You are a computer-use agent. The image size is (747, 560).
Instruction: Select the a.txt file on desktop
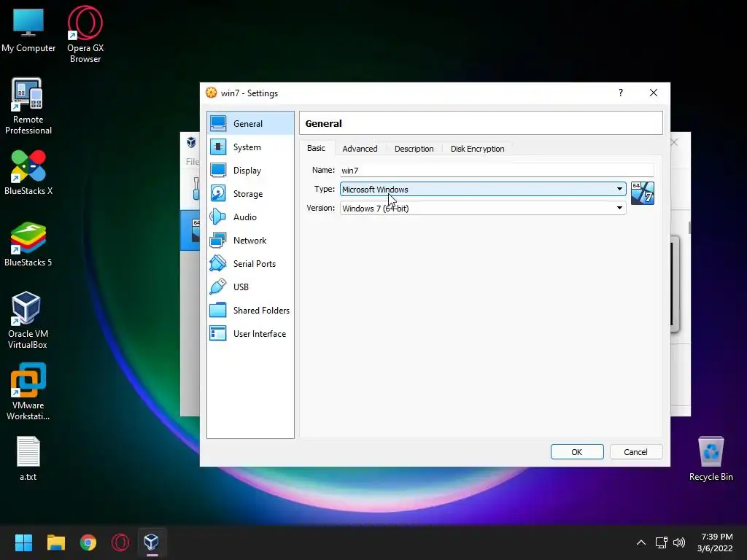click(28, 458)
